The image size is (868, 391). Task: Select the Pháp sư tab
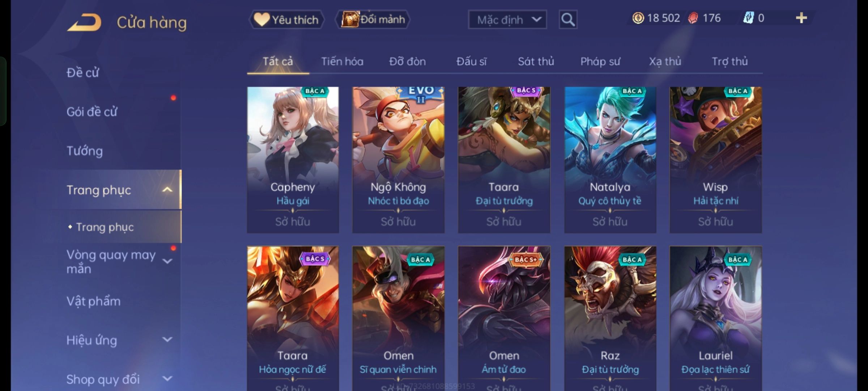coord(600,62)
